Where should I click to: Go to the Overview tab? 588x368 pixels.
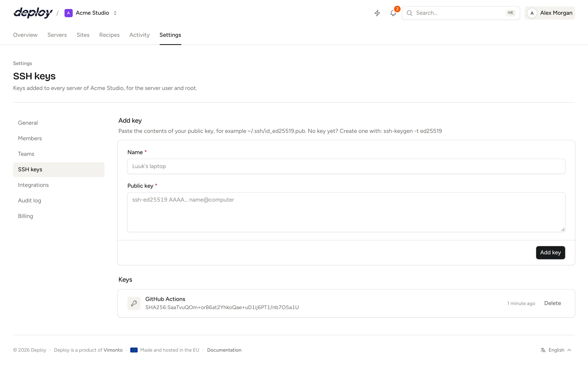(x=25, y=35)
